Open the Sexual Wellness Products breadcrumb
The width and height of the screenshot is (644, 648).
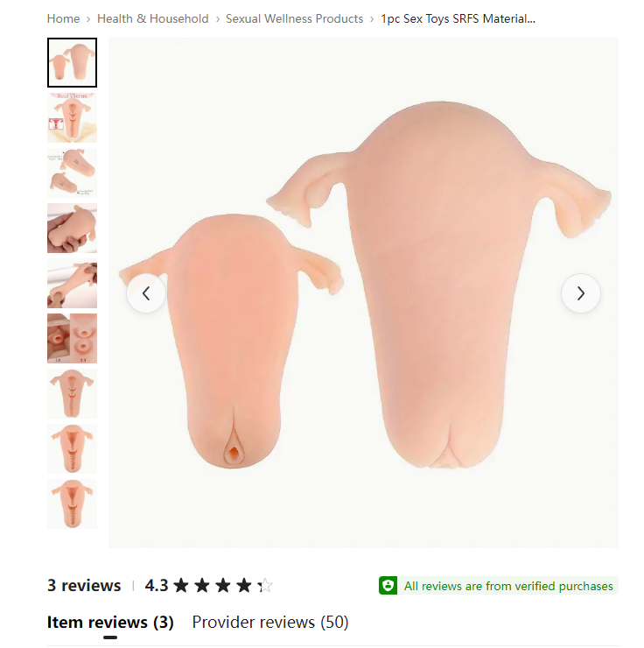pos(294,18)
